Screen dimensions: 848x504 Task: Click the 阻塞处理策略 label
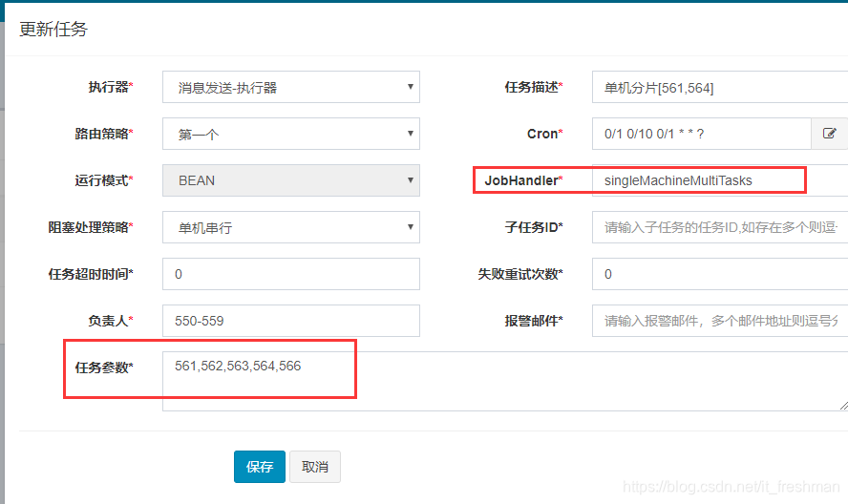(x=91, y=227)
